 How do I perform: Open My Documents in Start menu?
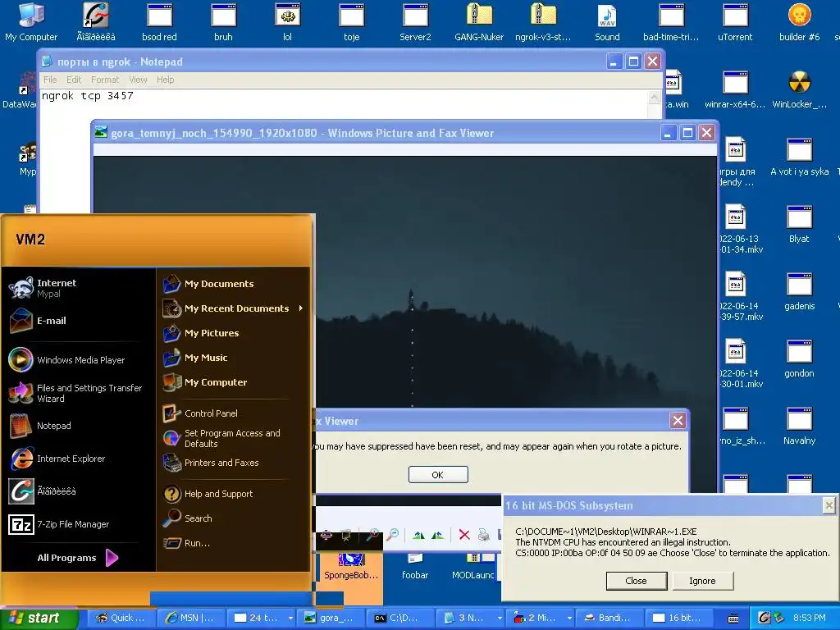coord(234,284)
